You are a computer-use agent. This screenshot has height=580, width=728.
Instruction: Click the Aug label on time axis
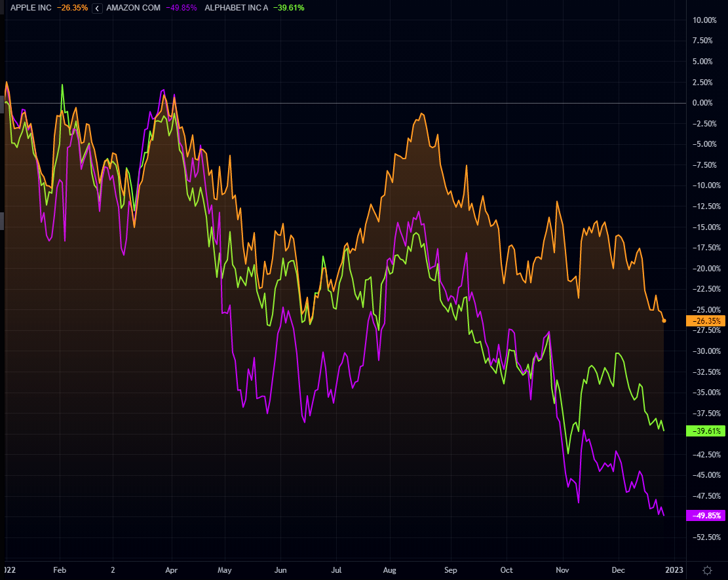(389, 570)
